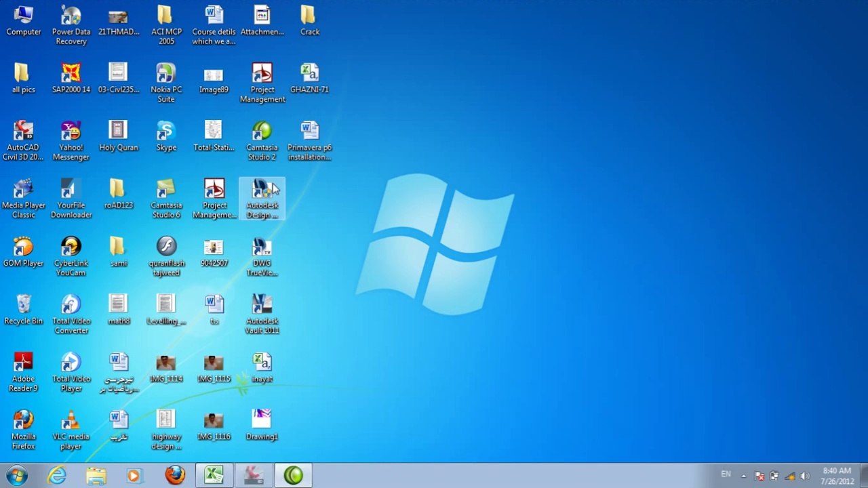This screenshot has width=868, height=488.
Task: Open Windows Media Player taskbar button
Action: pyautogui.click(x=134, y=475)
